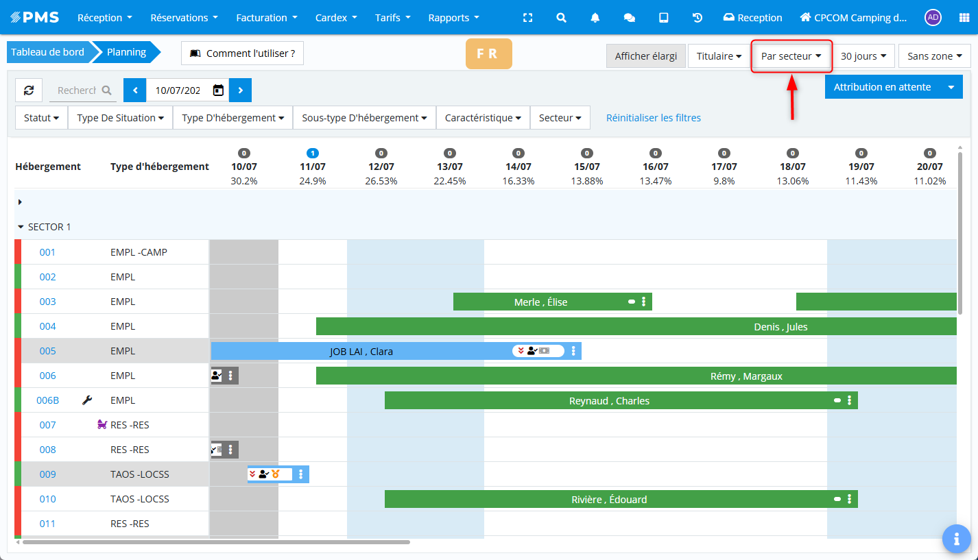
Task: Click the Comment l'utiliser button
Action: coord(242,53)
